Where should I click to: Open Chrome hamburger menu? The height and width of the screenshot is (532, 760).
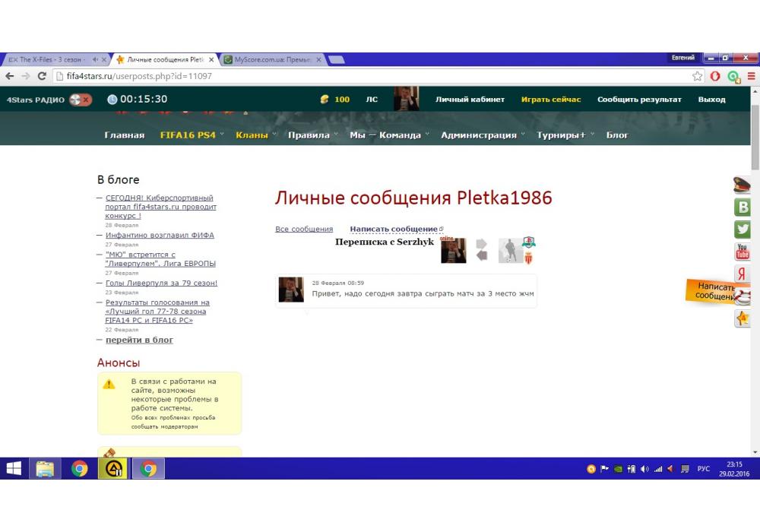click(751, 76)
